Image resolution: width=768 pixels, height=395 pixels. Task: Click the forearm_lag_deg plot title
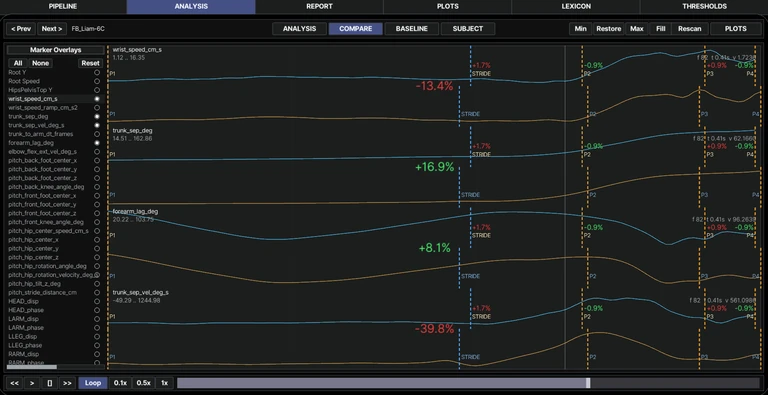coord(135,211)
